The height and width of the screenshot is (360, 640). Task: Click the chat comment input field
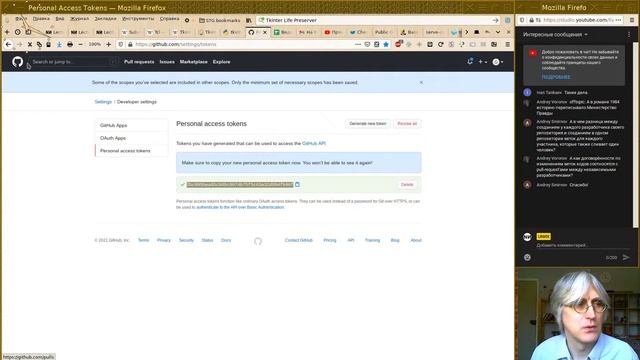[x=583, y=245]
